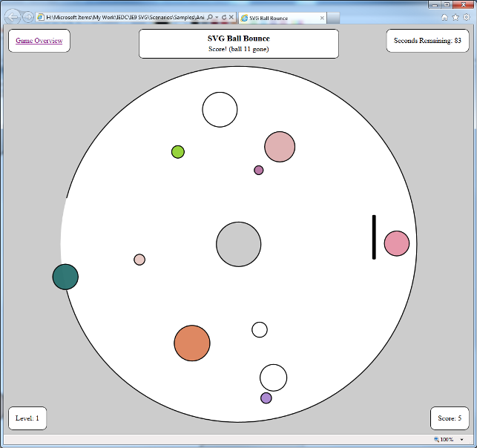Click the orange ball
The width and height of the screenshot is (477, 448).
pyautogui.click(x=192, y=343)
